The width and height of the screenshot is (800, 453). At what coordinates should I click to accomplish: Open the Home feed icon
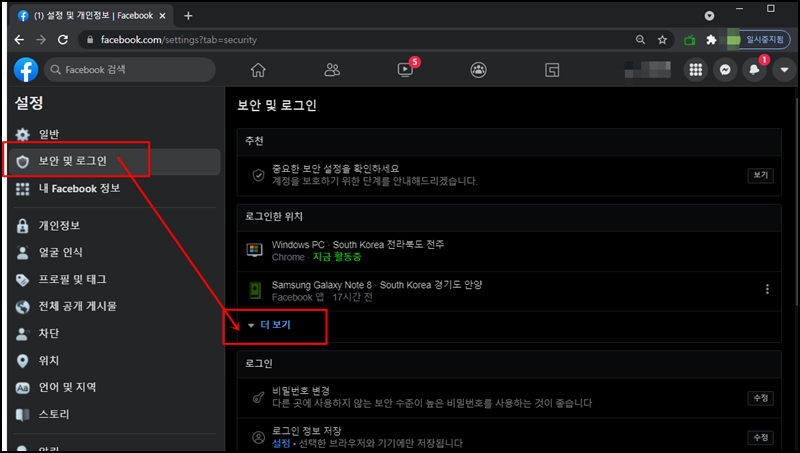(x=258, y=70)
